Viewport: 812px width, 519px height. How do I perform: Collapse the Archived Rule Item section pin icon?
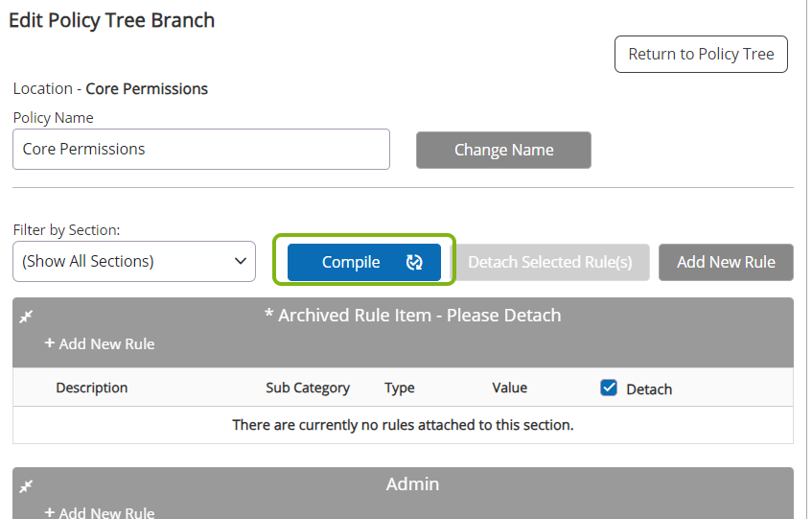(27, 317)
